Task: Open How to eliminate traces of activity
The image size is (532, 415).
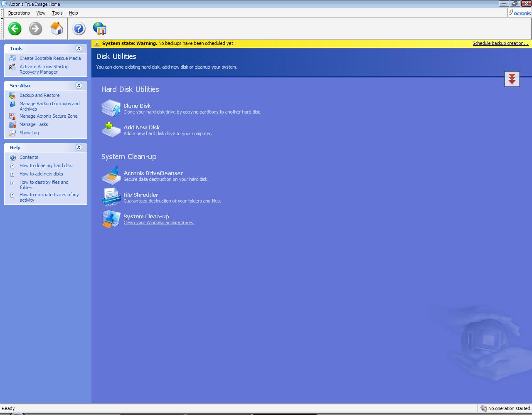Action: coord(49,197)
